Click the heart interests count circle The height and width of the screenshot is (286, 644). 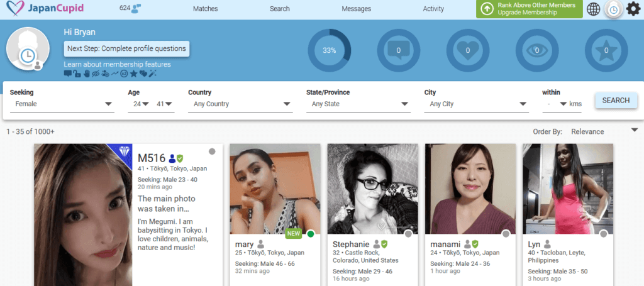click(467, 50)
